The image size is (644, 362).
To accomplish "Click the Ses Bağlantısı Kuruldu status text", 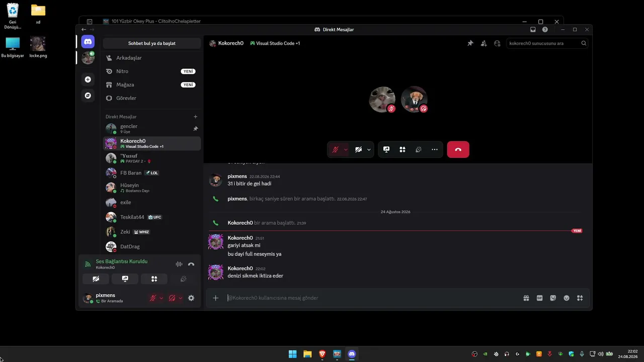I will pyautogui.click(x=122, y=261).
